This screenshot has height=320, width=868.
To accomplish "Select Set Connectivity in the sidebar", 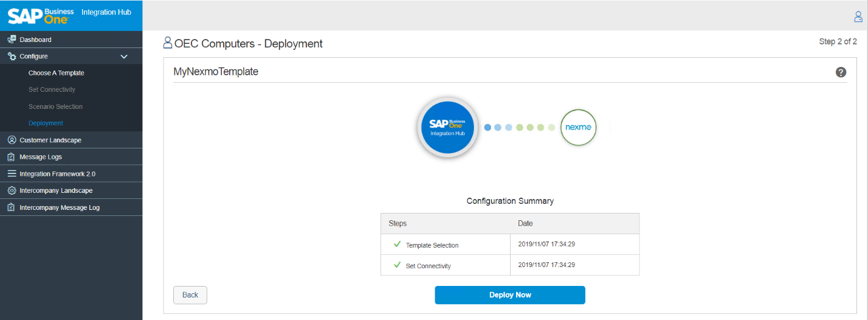I will click(x=52, y=89).
